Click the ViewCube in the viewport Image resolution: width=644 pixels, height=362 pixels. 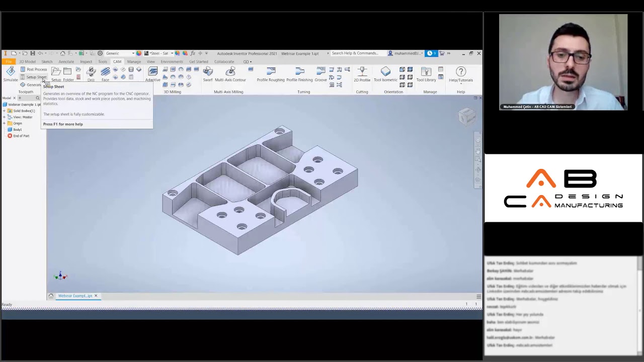(x=467, y=117)
